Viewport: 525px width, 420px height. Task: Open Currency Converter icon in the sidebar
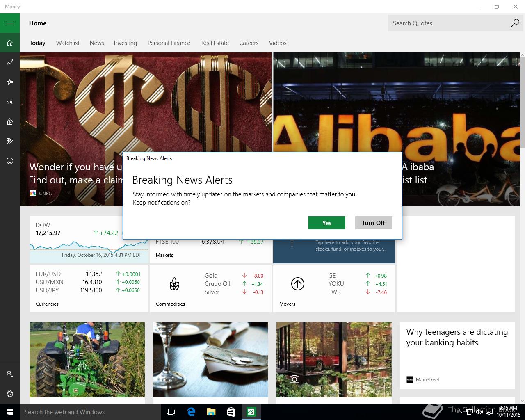(x=10, y=102)
